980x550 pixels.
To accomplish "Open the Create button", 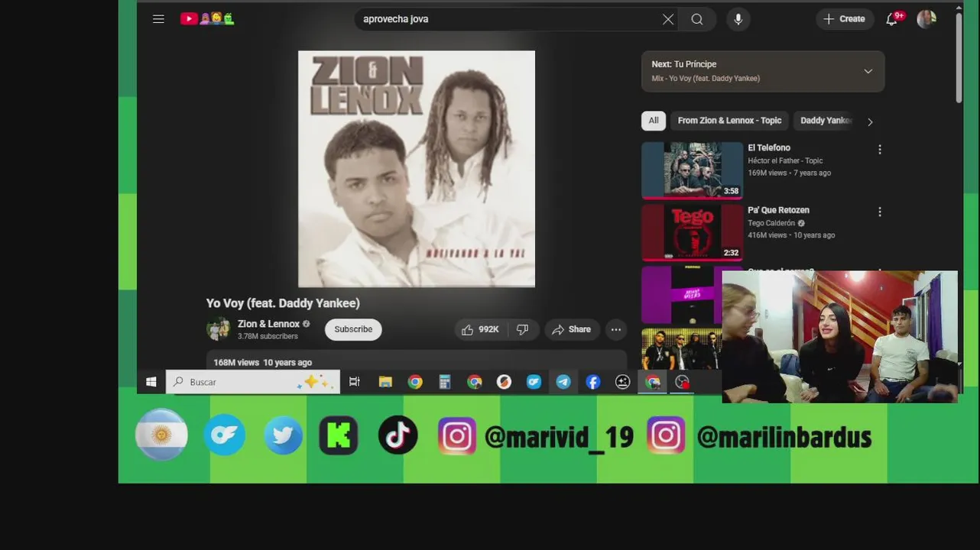I will click(x=844, y=19).
